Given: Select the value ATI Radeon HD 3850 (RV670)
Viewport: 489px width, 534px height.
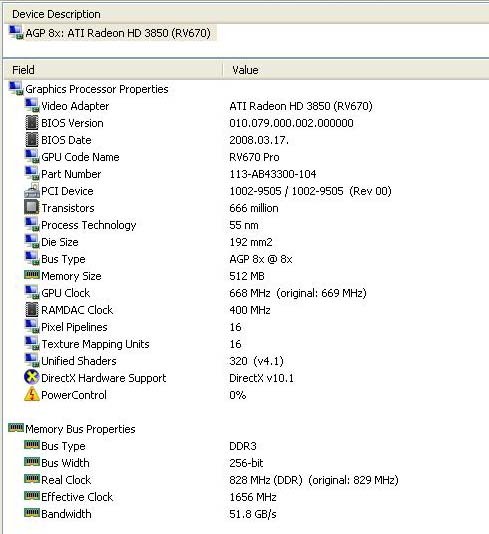Looking at the screenshot, I should pyautogui.click(x=301, y=106).
